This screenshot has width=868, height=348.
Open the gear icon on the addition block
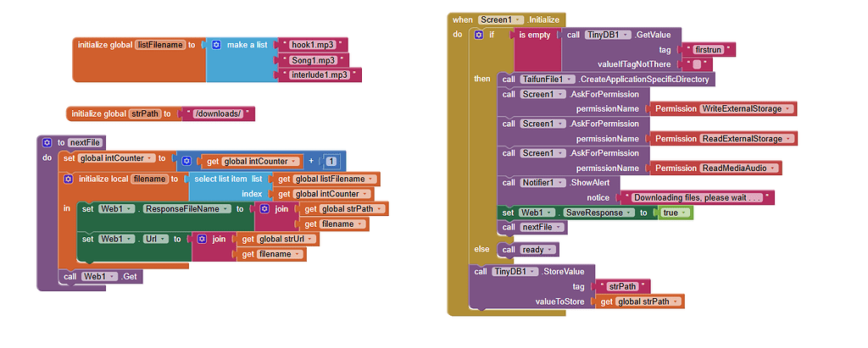click(186, 161)
